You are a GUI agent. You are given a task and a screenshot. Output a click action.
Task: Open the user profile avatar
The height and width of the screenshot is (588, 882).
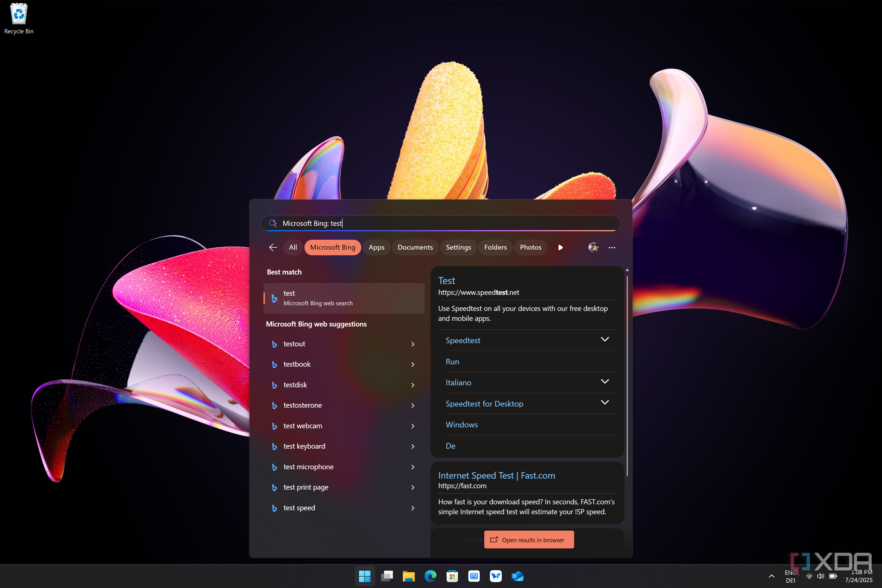593,248
